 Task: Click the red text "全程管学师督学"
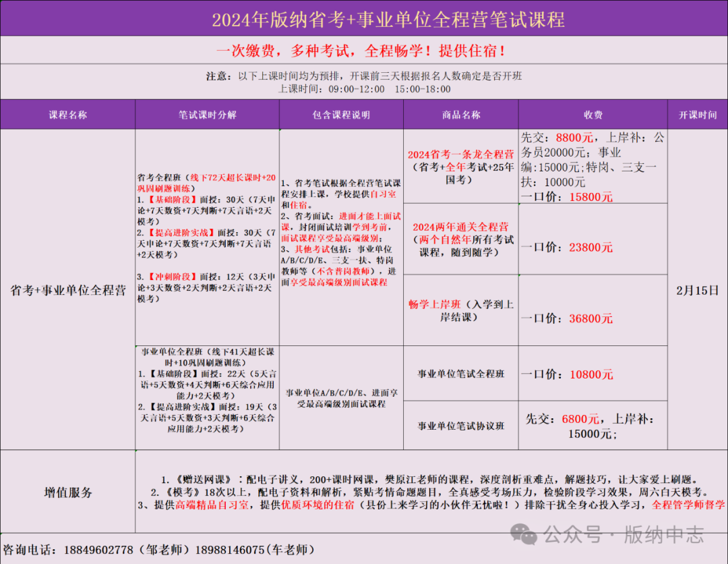click(x=688, y=505)
